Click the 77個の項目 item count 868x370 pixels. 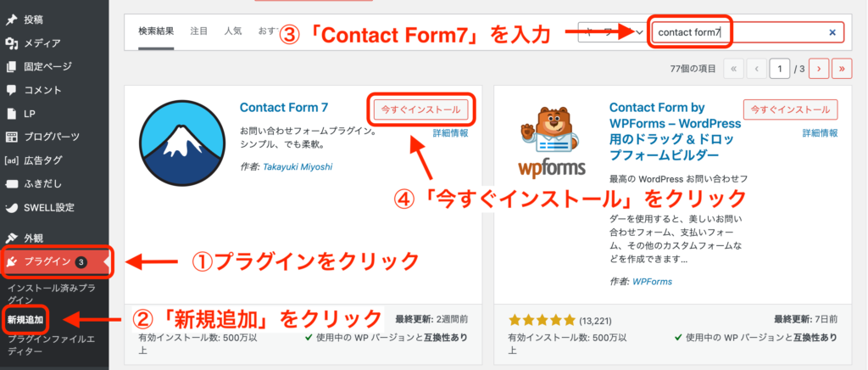[x=693, y=70]
